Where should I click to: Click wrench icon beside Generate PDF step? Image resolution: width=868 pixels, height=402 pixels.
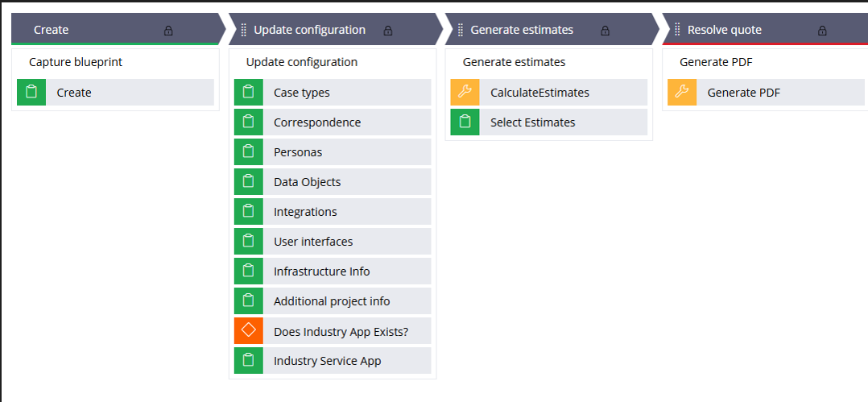click(682, 93)
